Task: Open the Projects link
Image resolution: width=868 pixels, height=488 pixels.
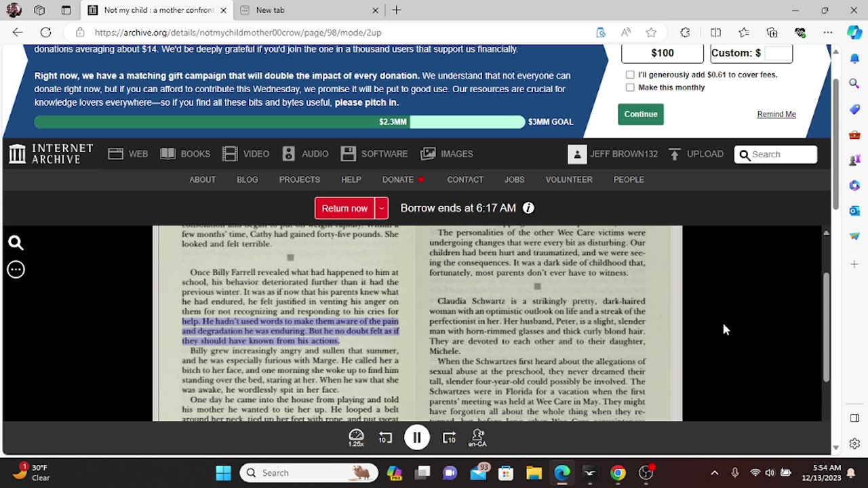Action: point(299,180)
